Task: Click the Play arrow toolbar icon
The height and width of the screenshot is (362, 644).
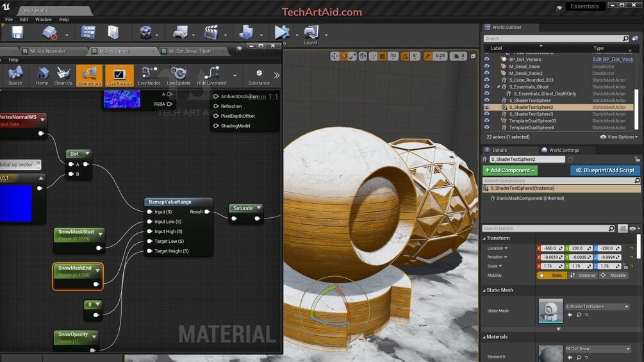Action: [282, 32]
